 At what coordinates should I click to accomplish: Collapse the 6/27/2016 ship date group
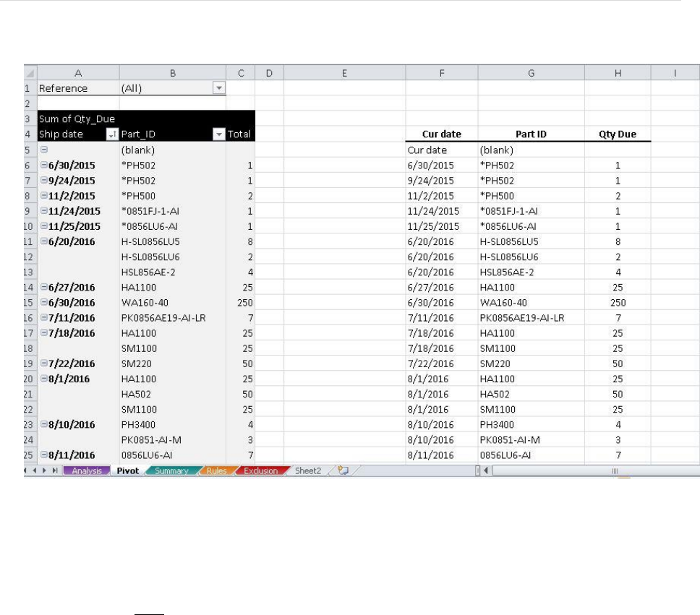pyautogui.click(x=43, y=286)
